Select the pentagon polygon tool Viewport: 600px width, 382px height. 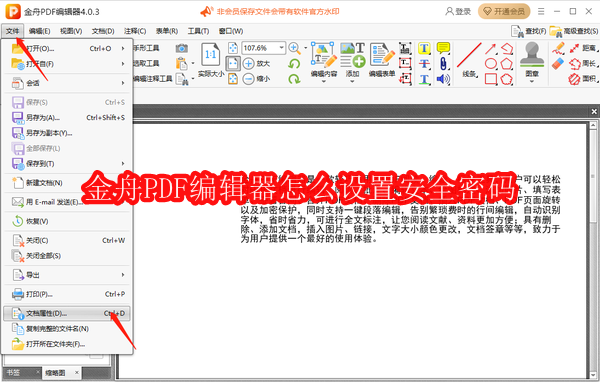coord(507,64)
